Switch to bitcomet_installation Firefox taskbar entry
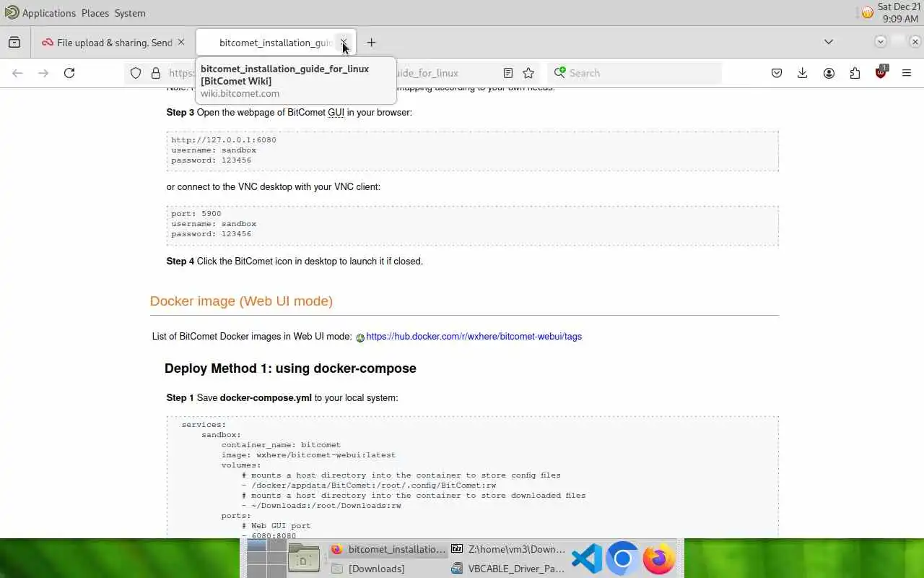 [x=388, y=549]
